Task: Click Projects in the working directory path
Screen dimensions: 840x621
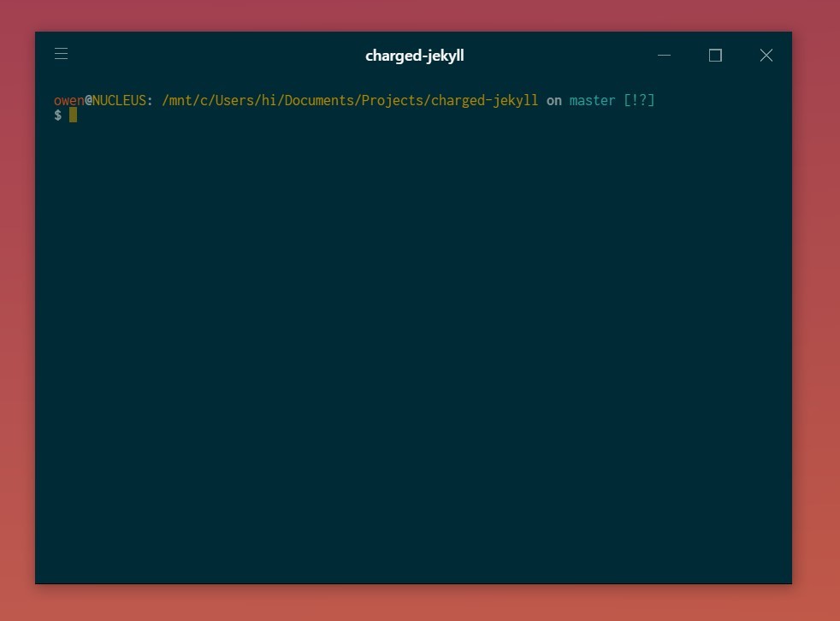Action: 392,101
